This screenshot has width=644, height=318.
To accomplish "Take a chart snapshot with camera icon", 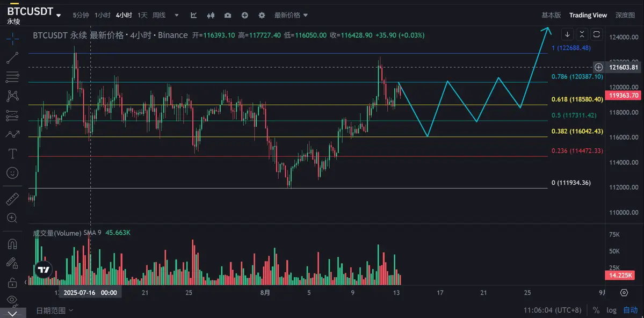I will pyautogui.click(x=228, y=15).
